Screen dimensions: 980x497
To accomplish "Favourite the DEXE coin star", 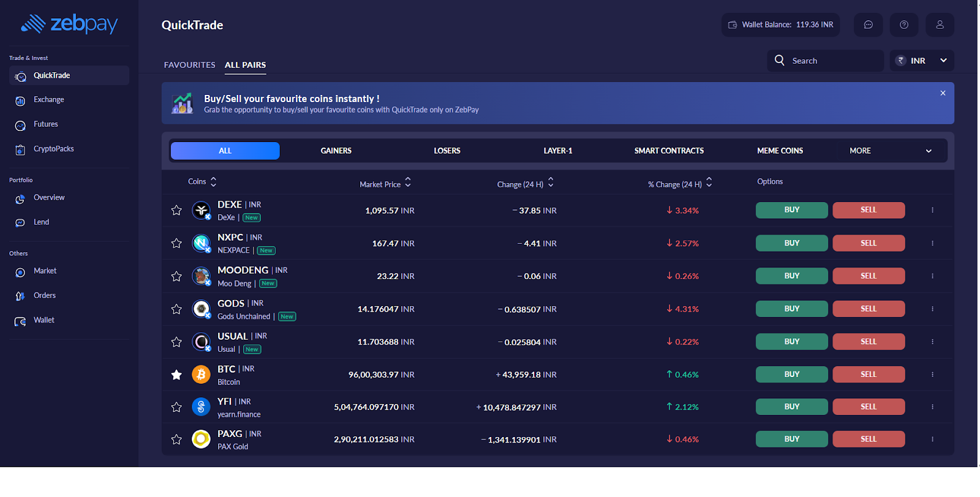I will (176, 211).
